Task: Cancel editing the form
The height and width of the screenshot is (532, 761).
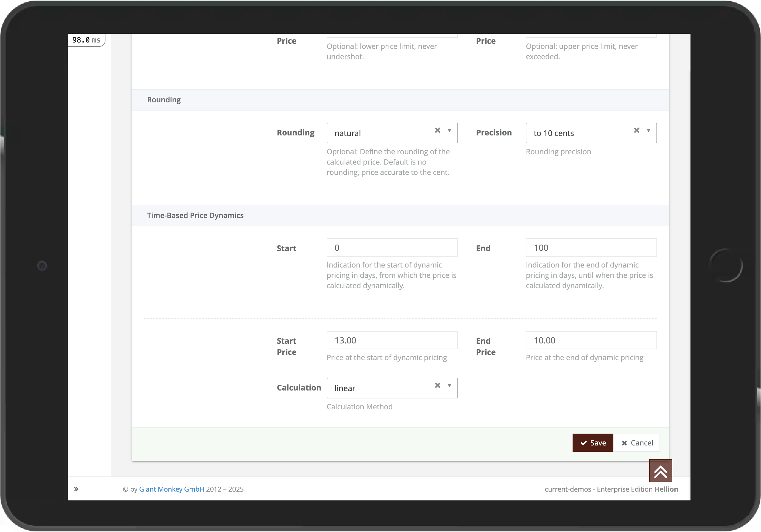Action: 636,443
